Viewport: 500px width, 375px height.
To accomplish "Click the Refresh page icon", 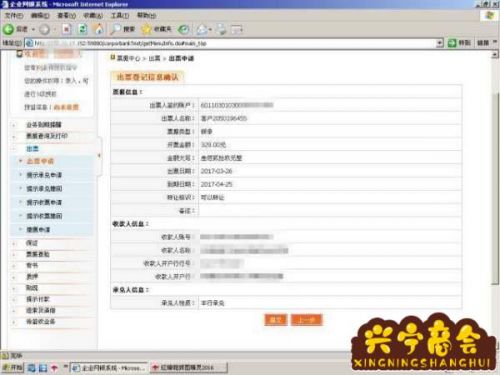I will (82, 29).
